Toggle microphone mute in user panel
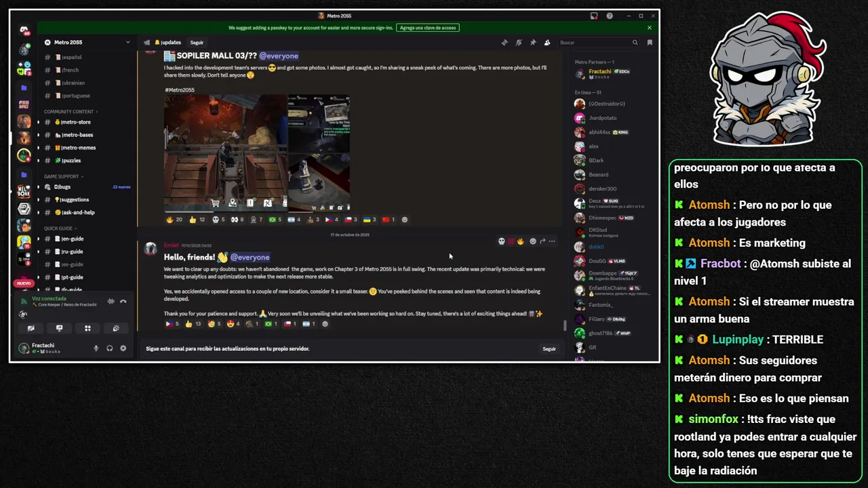This screenshot has height=488, width=868. click(x=96, y=348)
